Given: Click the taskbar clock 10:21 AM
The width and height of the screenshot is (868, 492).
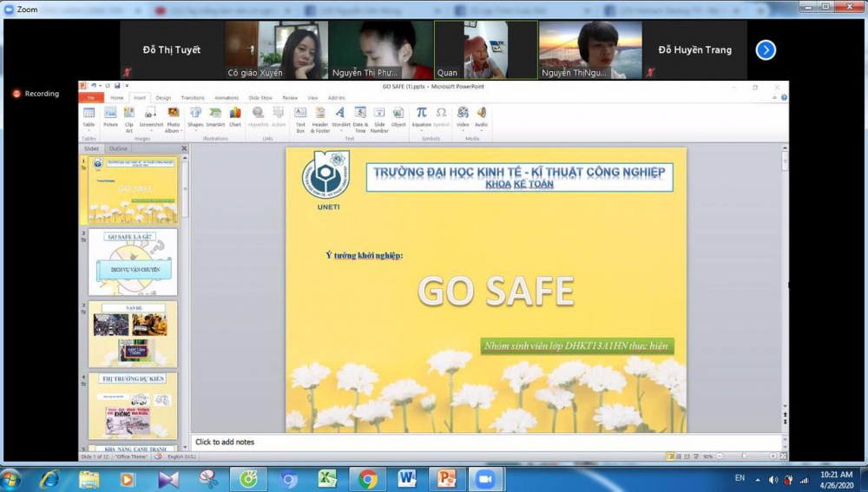Looking at the screenshot, I should click(x=836, y=475).
